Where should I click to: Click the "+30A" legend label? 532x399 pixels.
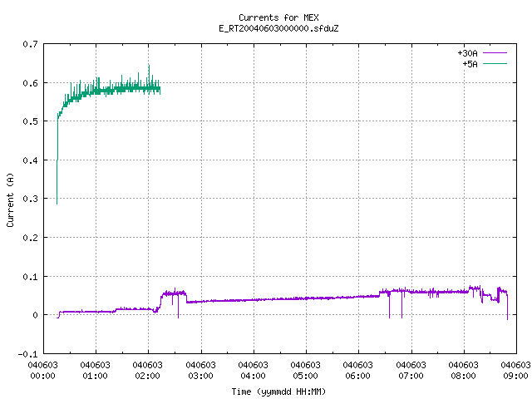click(x=467, y=53)
